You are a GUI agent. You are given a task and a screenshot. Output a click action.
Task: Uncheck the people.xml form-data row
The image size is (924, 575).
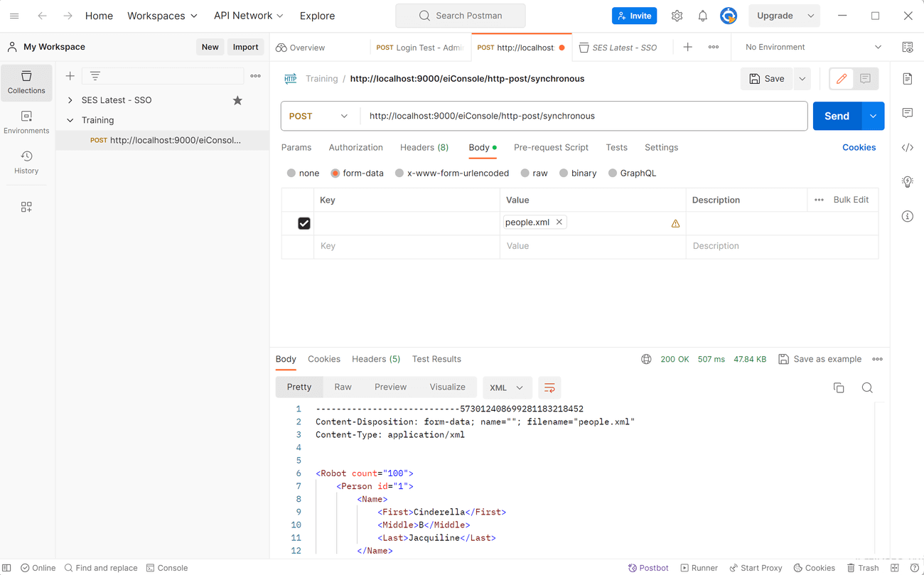[304, 223]
